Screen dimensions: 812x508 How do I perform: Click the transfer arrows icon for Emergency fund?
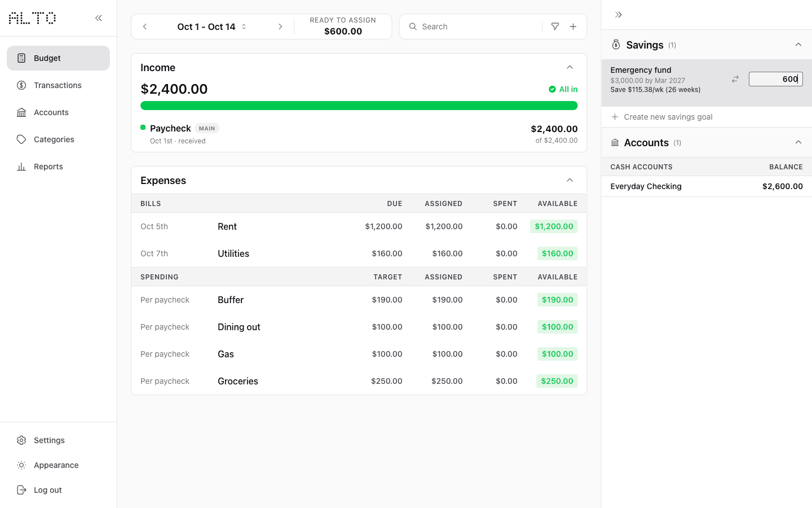[x=735, y=79]
